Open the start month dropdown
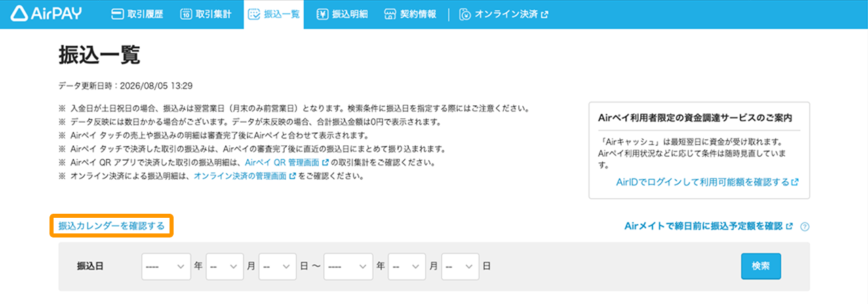Screen dimensions: 868x304 click(224, 267)
